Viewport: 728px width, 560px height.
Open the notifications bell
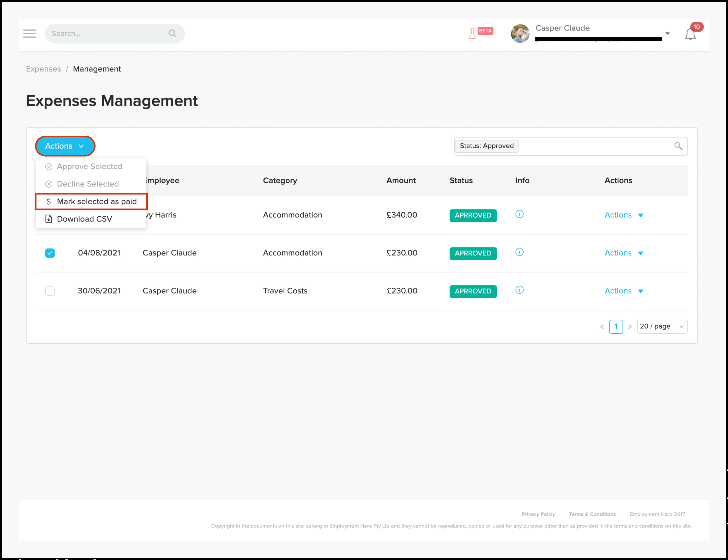[x=690, y=34]
